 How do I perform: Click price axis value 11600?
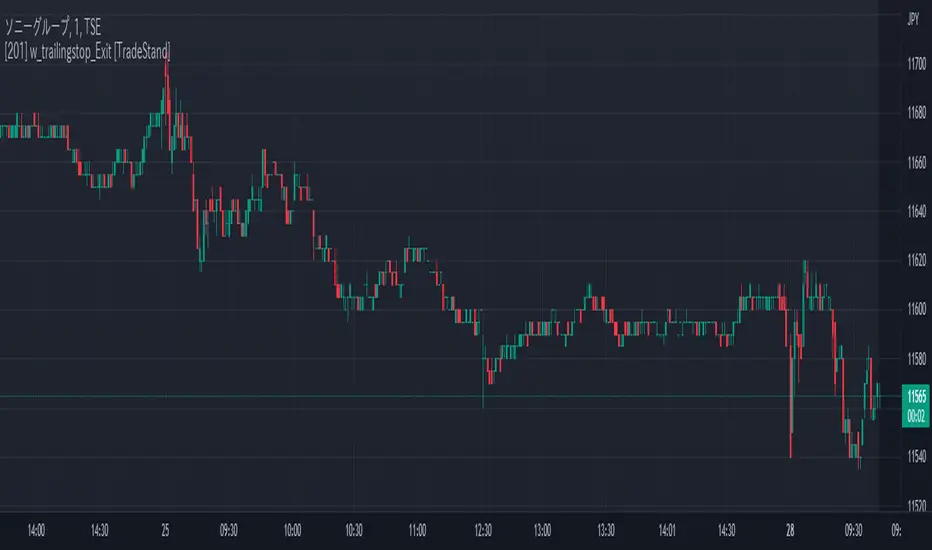tap(916, 309)
